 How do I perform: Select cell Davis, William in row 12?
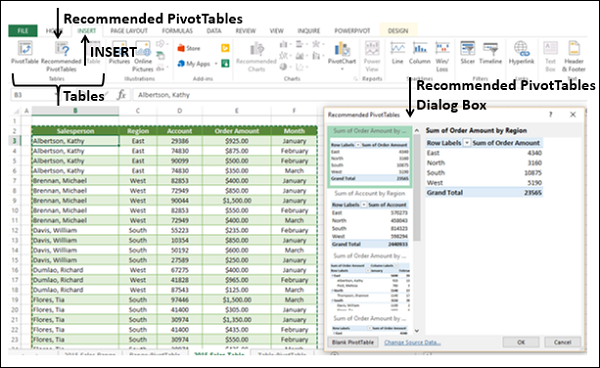pos(75,230)
